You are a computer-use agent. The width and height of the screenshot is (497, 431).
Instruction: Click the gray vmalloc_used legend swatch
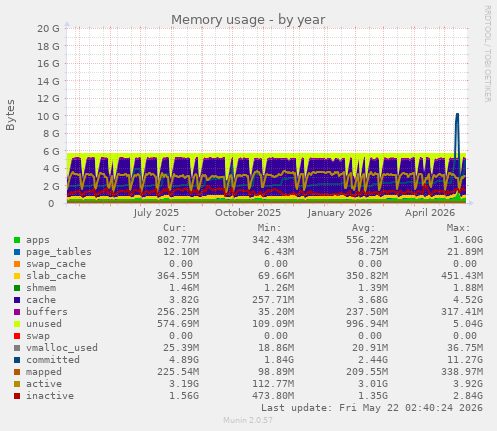(17, 348)
